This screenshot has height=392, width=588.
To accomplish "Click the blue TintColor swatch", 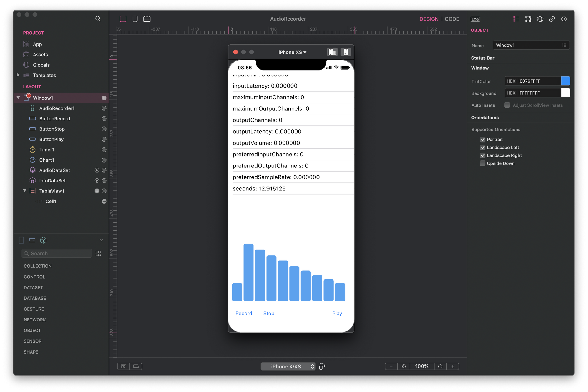I will point(565,81).
